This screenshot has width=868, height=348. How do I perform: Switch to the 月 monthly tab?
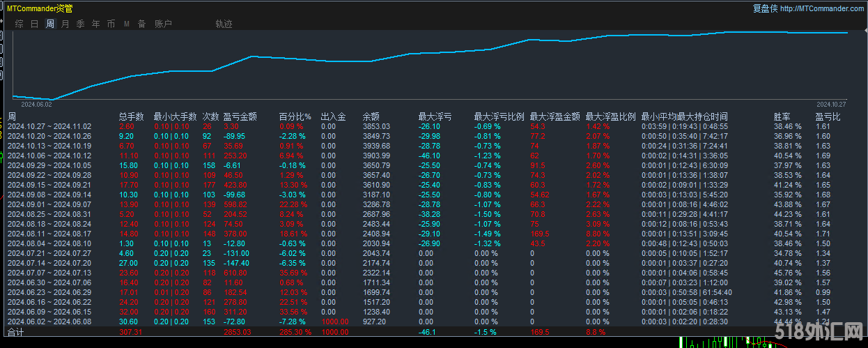pos(65,24)
